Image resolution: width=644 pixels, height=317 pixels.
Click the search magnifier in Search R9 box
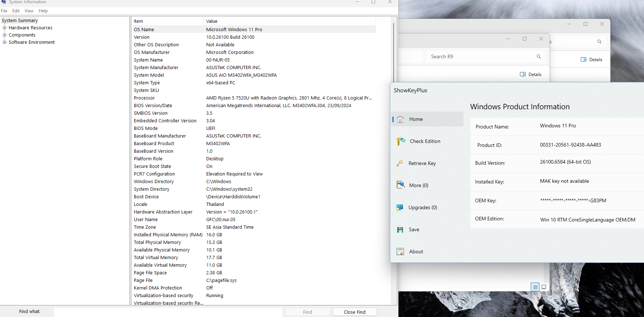pyautogui.click(x=538, y=56)
